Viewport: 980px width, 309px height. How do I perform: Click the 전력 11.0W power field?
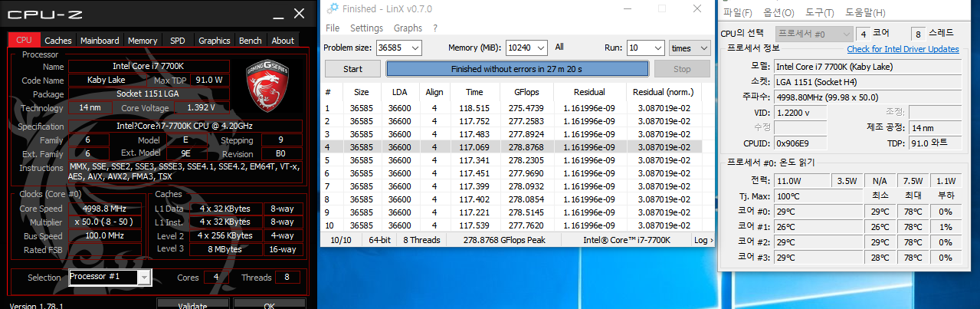[x=801, y=180]
